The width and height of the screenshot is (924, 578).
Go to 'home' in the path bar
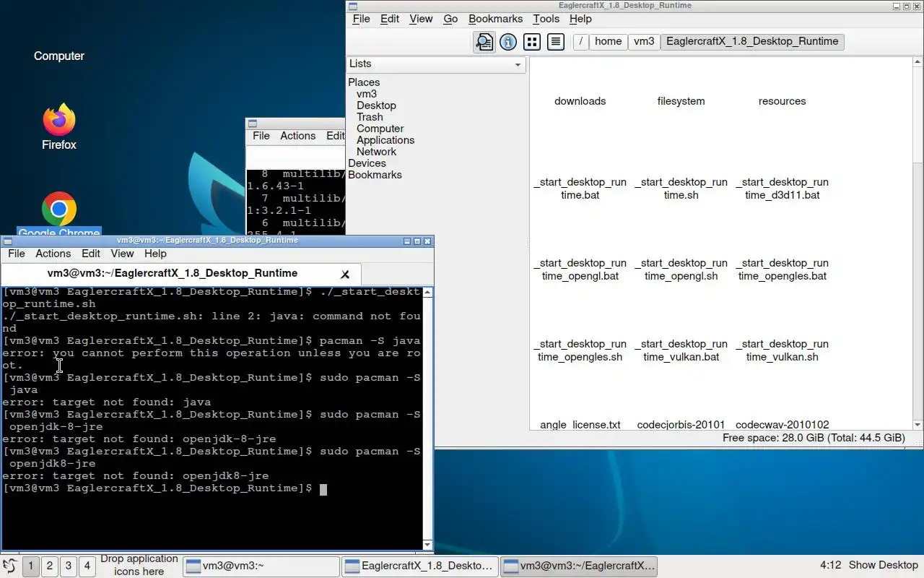pyautogui.click(x=608, y=42)
